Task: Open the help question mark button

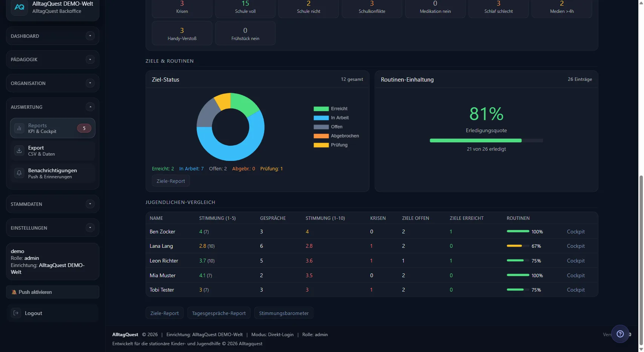Action: [620, 334]
